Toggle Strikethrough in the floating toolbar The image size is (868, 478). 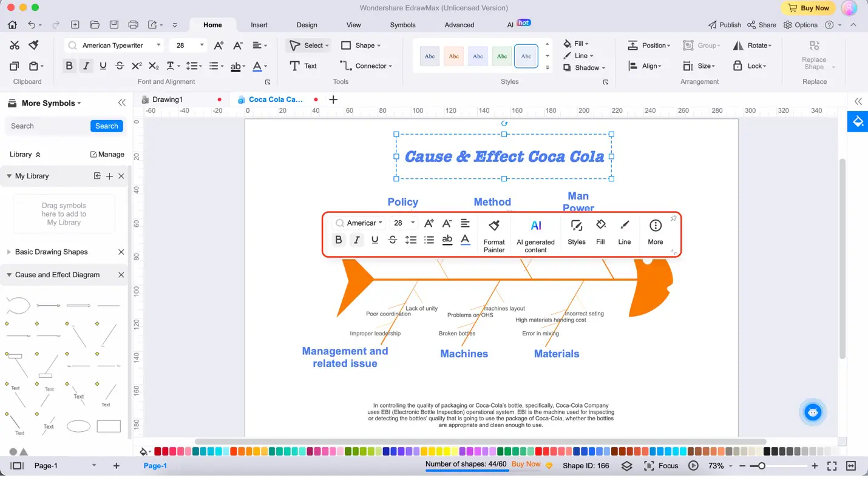(x=393, y=240)
